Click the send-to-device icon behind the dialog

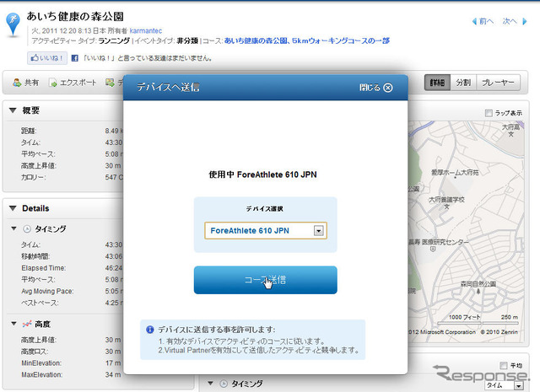[x=111, y=83]
